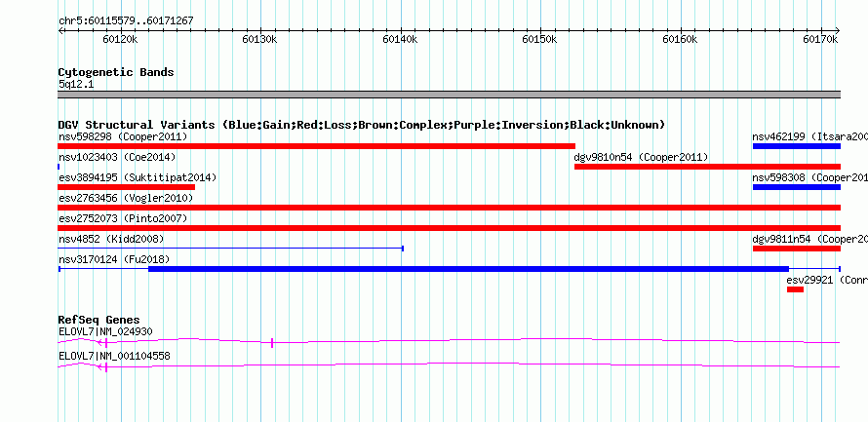Click the esv2763456 (Vogler2010) label
The image size is (868, 422).
126,198
